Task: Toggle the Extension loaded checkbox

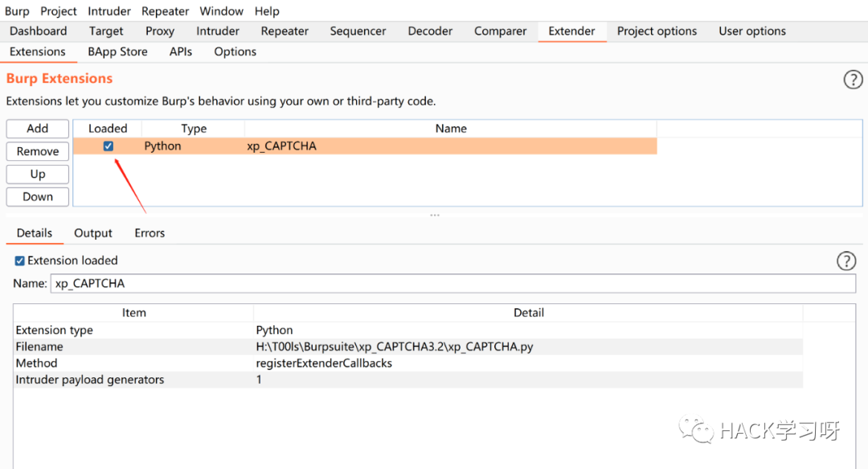Action: tap(20, 261)
